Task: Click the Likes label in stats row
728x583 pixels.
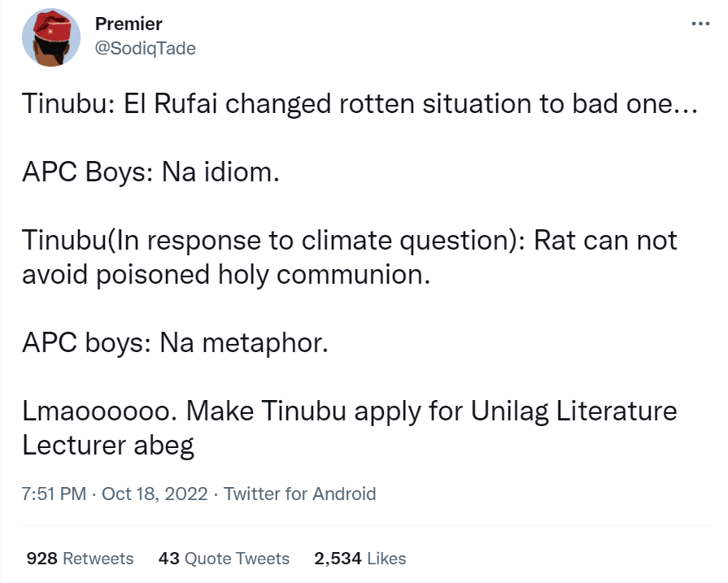Action: coord(386,559)
